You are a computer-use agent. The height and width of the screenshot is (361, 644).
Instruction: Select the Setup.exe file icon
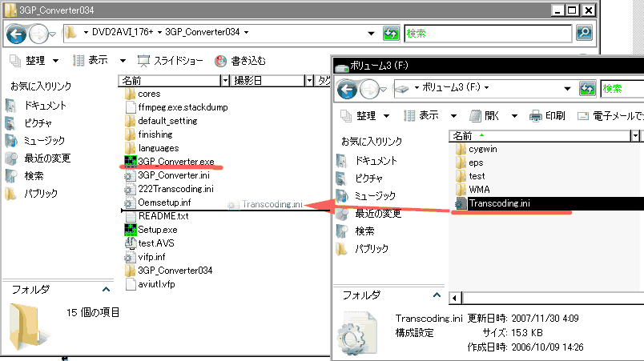(131, 229)
